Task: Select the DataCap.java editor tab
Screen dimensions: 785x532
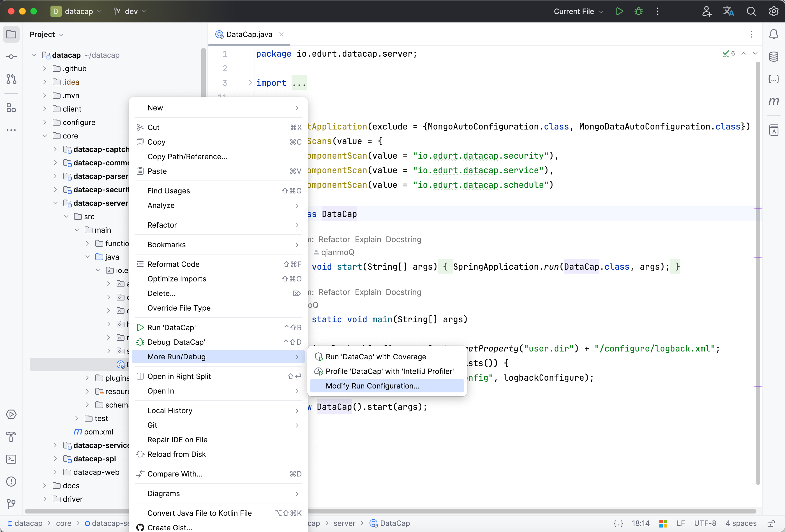Action: 249,34
